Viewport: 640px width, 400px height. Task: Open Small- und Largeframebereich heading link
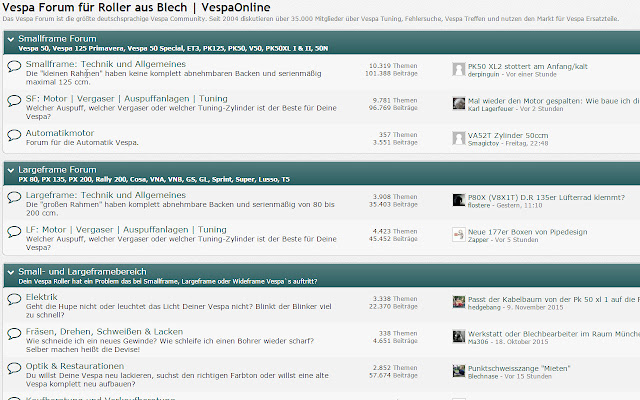tap(82, 272)
